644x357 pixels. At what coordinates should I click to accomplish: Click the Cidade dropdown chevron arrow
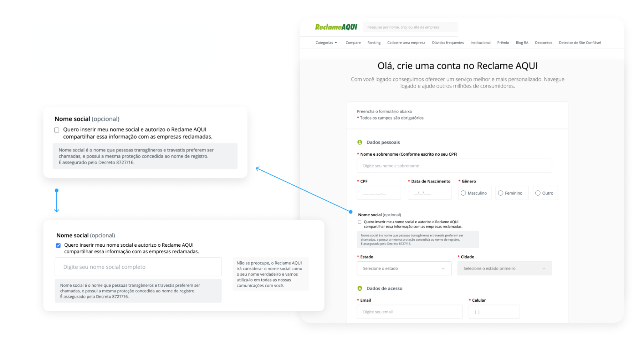544,268
